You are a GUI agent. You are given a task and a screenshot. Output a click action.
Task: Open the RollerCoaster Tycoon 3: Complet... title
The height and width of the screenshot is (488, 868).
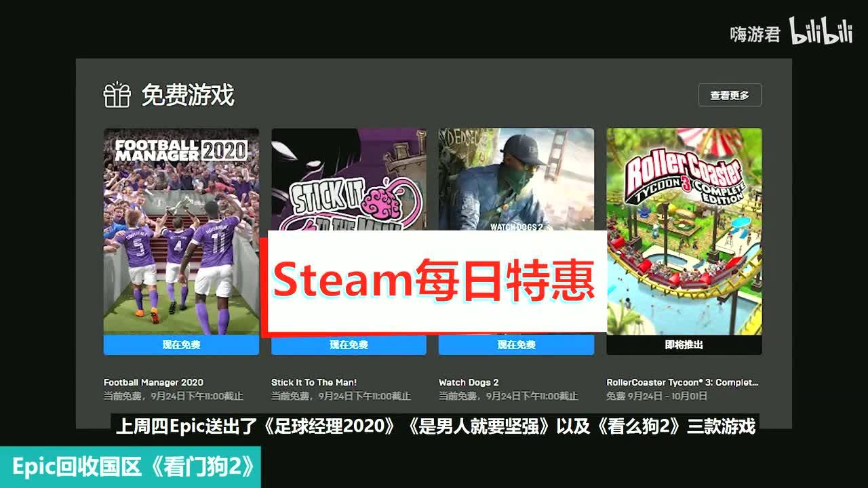tap(682, 382)
